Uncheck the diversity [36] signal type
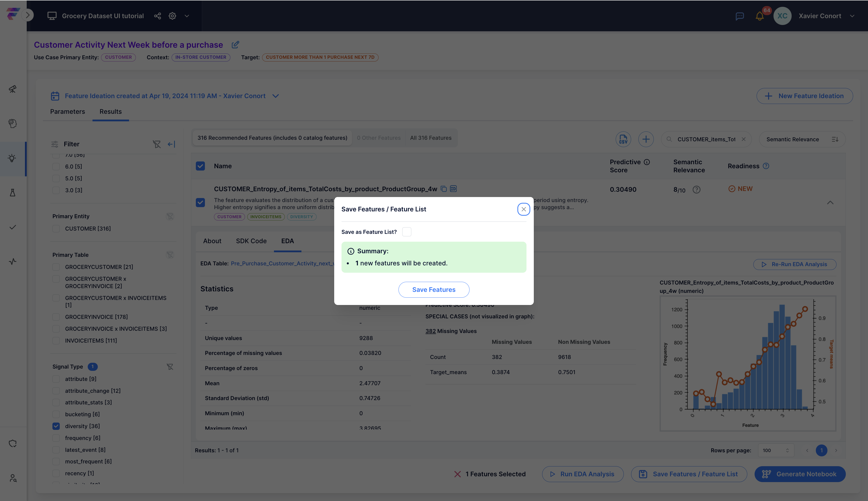Screen dimensions: 868x501 click(56, 426)
